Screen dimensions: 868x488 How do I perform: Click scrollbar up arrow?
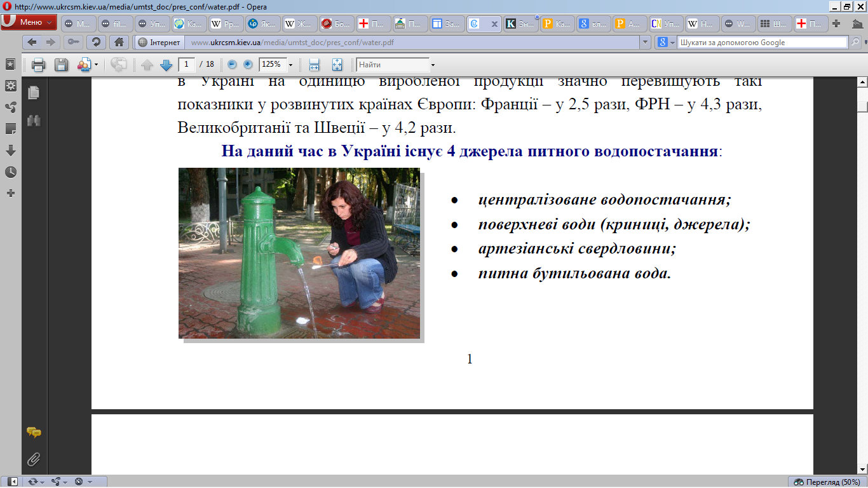[x=862, y=83]
